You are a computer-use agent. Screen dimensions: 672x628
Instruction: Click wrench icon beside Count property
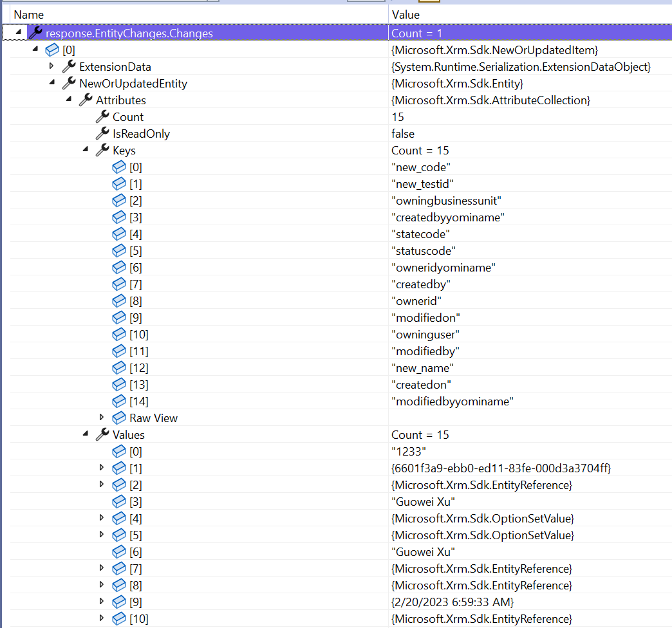102,116
